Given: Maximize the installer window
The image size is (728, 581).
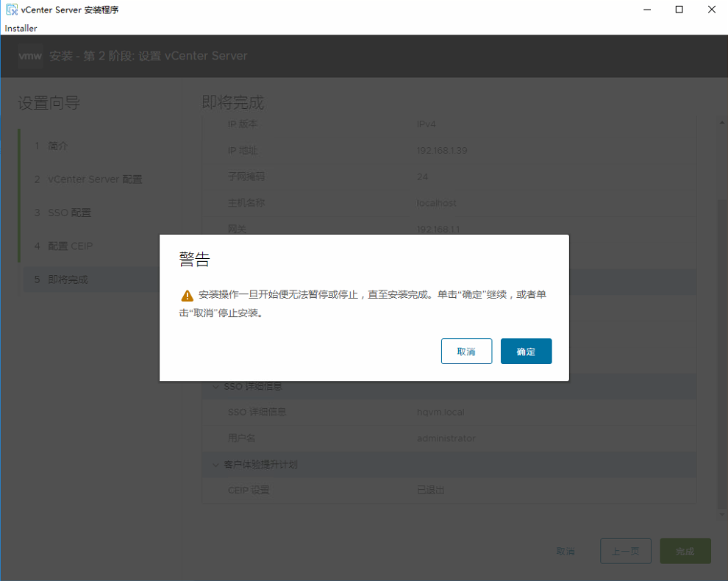Looking at the screenshot, I should 679,10.
